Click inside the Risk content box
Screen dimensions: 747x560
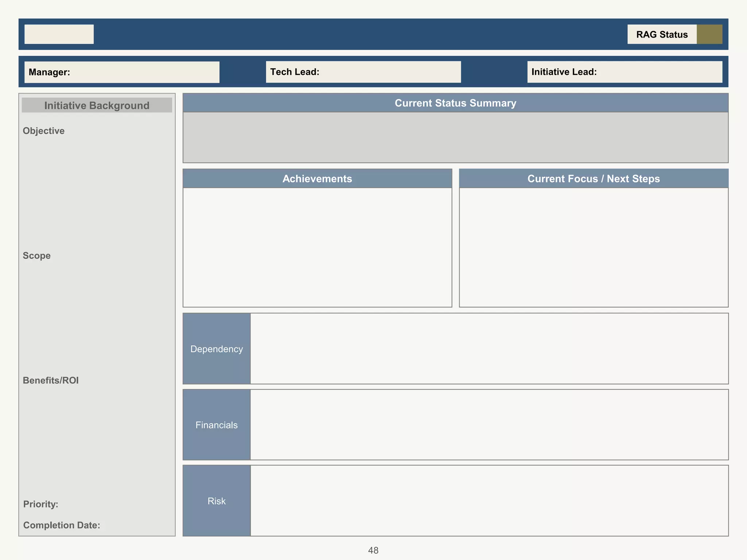pyautogui.click(x=489, y=501)
